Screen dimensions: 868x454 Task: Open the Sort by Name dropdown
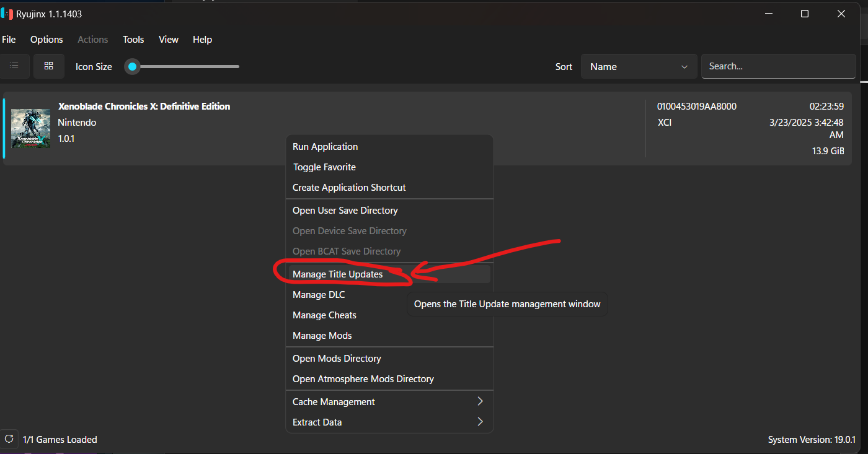coord(639,66)
